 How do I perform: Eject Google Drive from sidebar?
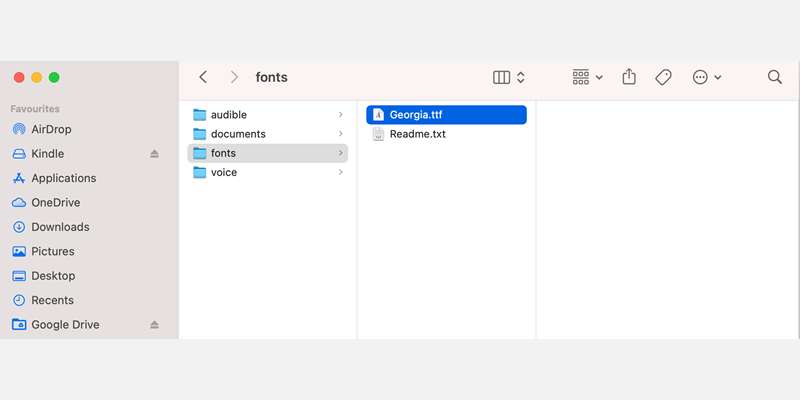coord(154,325)
